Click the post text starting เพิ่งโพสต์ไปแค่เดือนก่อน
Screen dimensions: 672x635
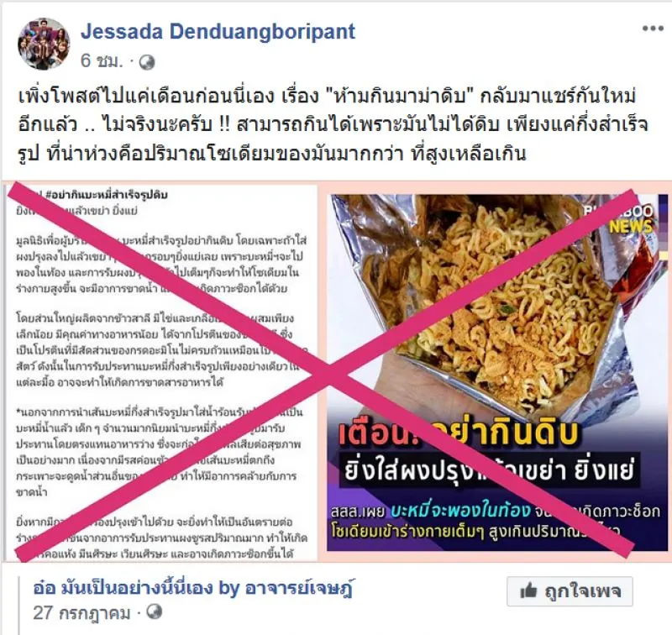pyautogui.click(x=333, y=124)
